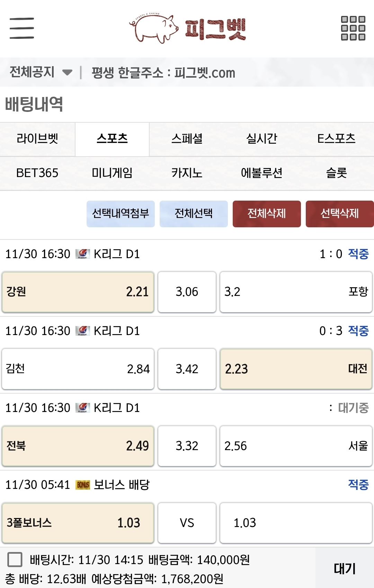Click the 3.32 draw odds box
Screen dimensions: 374x588
187,446
